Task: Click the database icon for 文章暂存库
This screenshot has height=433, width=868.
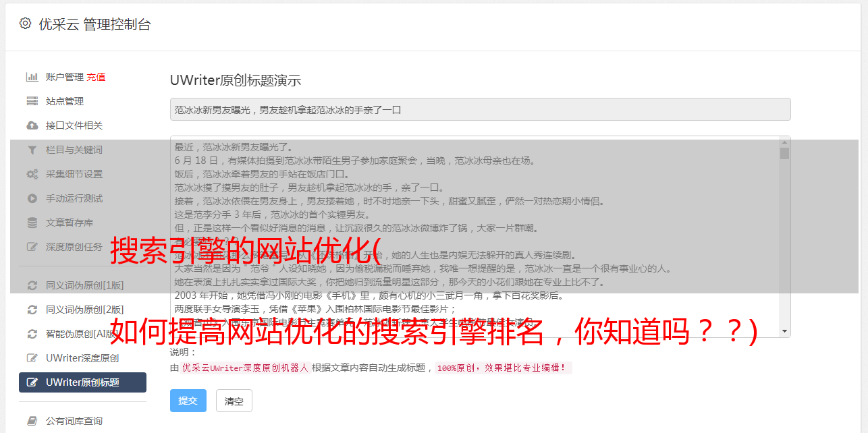Action: [x=32, y=223]
